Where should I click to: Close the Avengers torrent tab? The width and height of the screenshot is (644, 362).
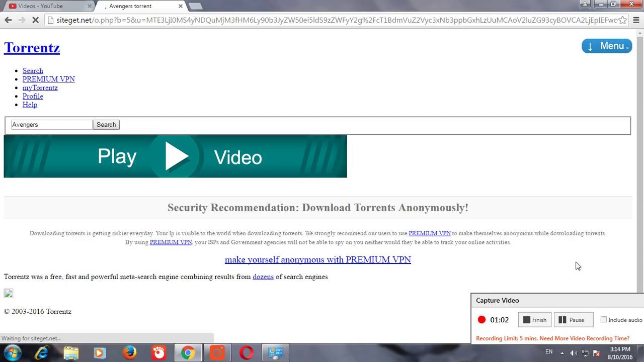[x=181, y=6]
